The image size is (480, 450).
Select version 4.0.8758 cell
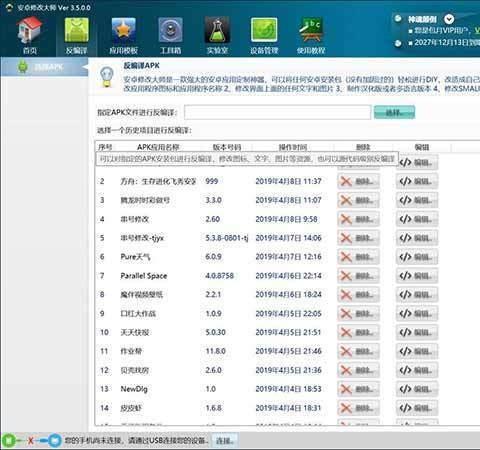coord(219,276)
